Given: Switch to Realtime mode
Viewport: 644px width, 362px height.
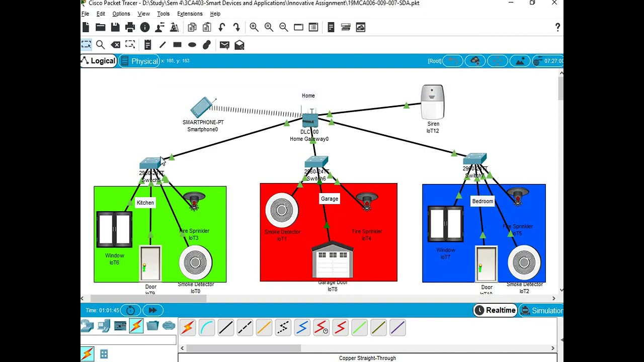Looking at the screenshot, I should (495, 310).
